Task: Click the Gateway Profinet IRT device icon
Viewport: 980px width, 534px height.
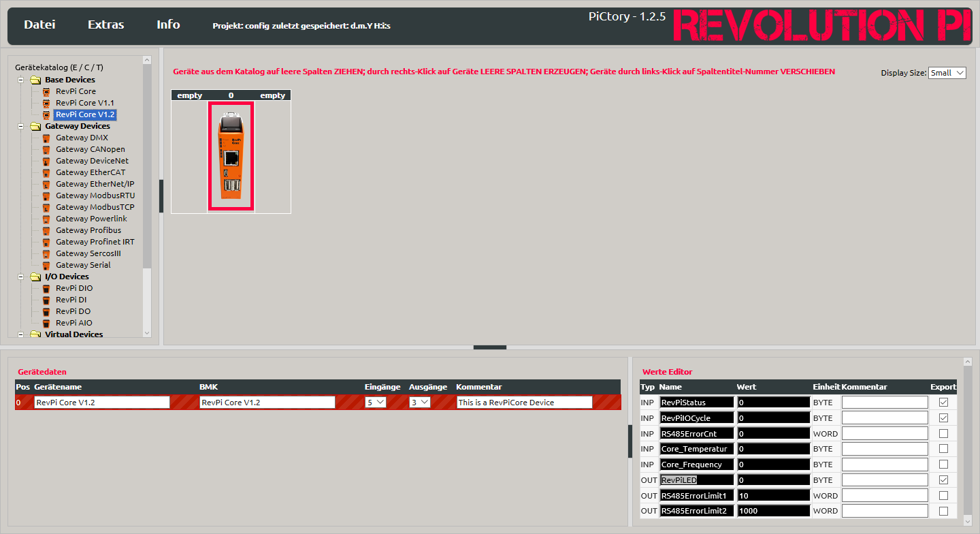Action: click(46, 242)
